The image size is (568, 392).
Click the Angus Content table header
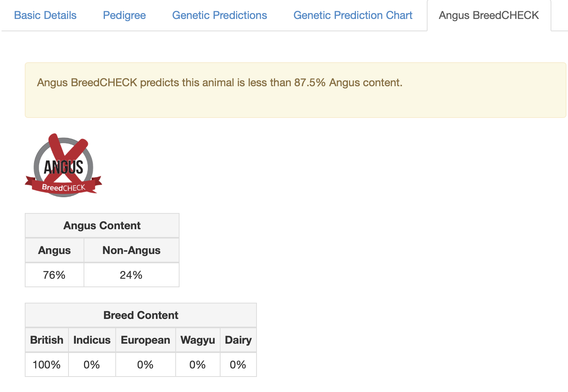pos(102,226)
